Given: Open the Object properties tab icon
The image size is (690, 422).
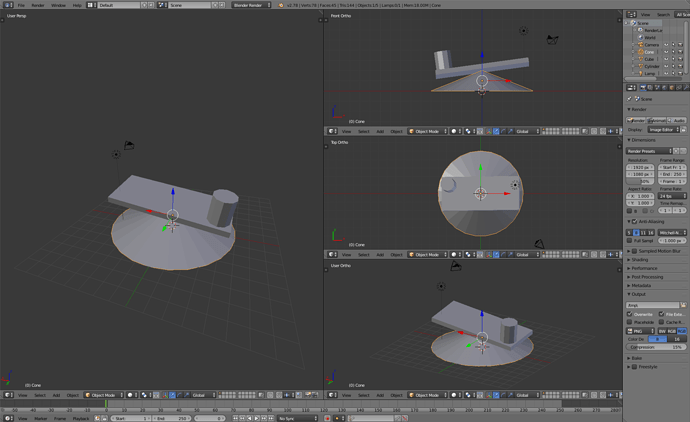Looking at the screenshot, I should tap(672, 88).
